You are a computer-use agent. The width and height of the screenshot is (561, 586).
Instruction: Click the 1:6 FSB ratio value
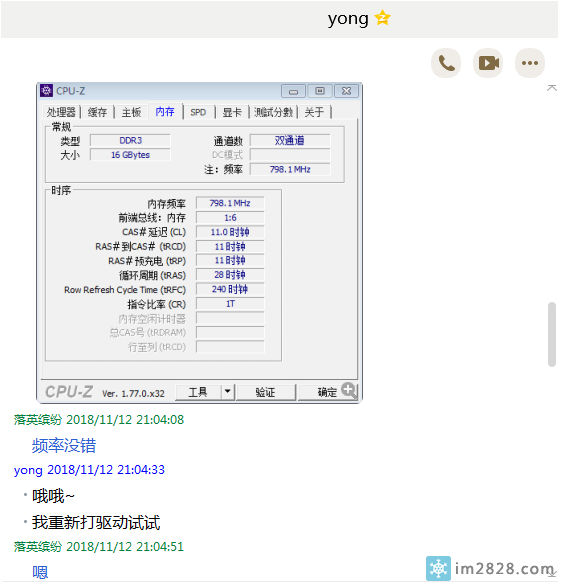(230, 218)
